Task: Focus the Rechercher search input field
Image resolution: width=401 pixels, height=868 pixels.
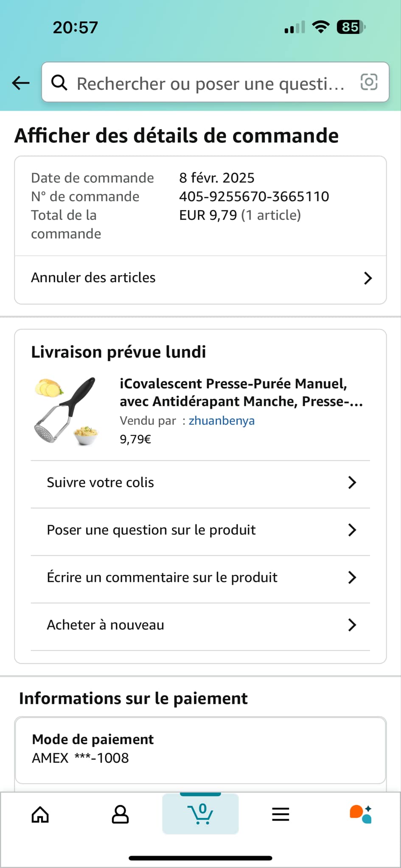Action: (210, 83)
